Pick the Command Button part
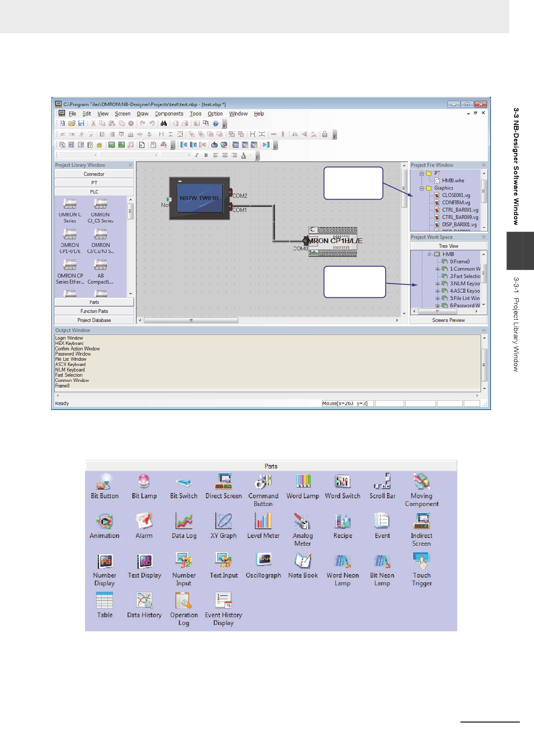Viewport: 534px width, 756px height. point(263,490)
